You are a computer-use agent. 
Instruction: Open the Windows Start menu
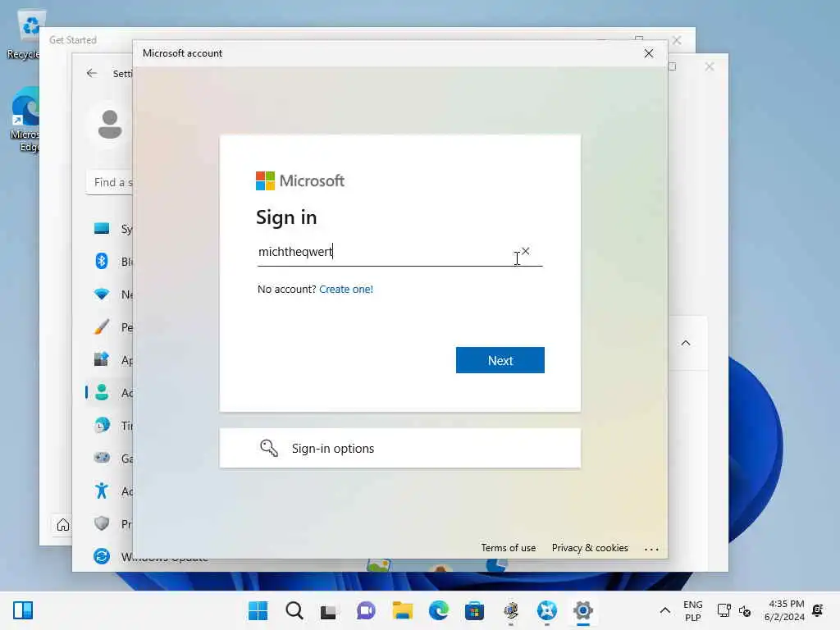coord(258,610)
